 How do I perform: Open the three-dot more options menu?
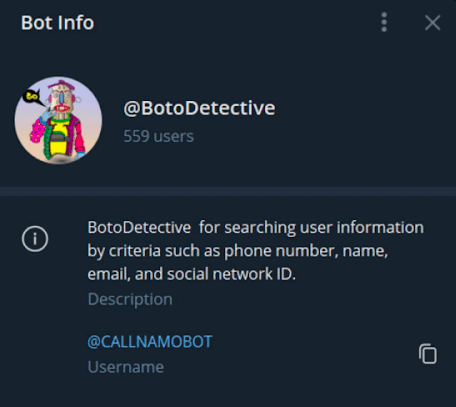[x=384, y=22]
